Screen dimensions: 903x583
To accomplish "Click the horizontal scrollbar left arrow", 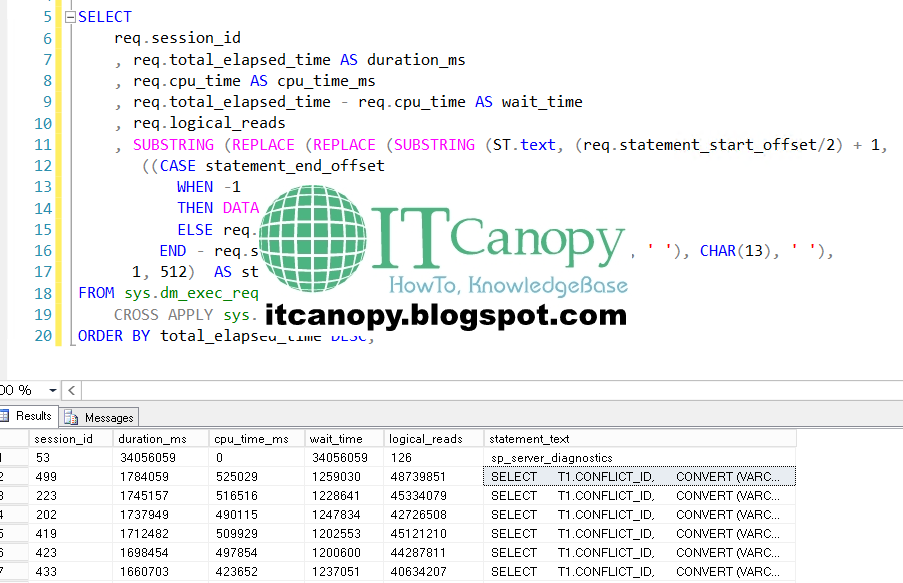I will (71, 391).
